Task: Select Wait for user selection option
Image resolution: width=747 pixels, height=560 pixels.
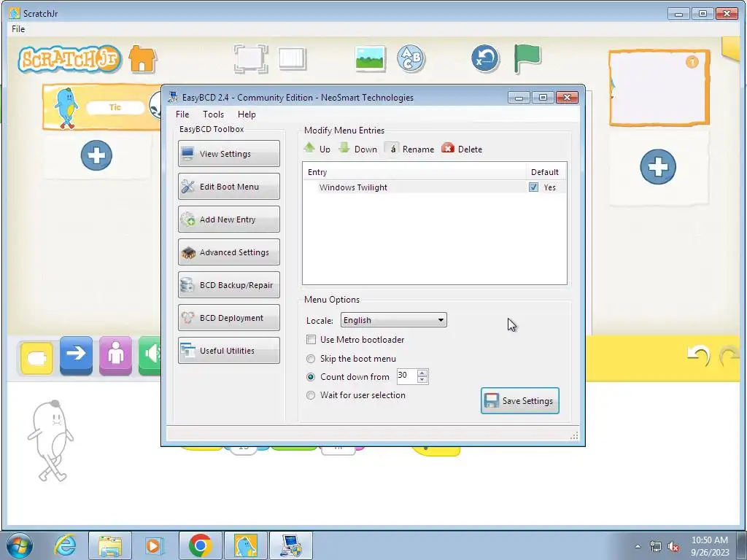Action: pos(311,394)
